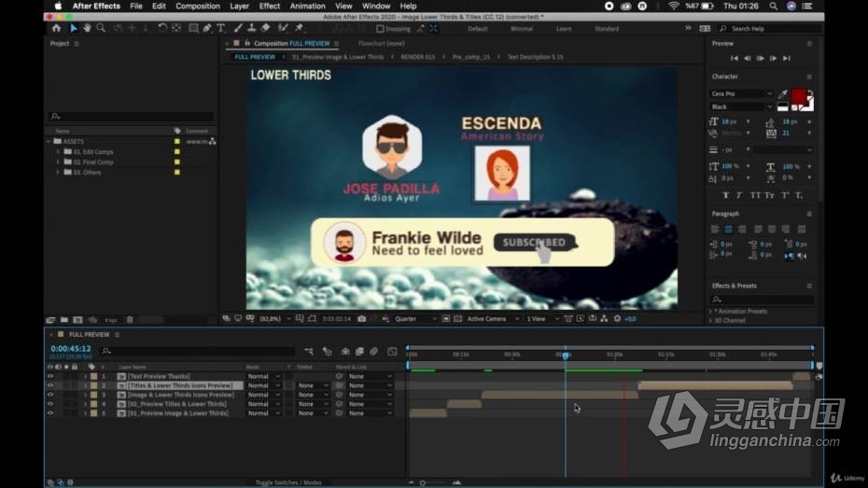Click the red fill color swatch
Screen dimensions: 868x488
click(x=799, y=97)
